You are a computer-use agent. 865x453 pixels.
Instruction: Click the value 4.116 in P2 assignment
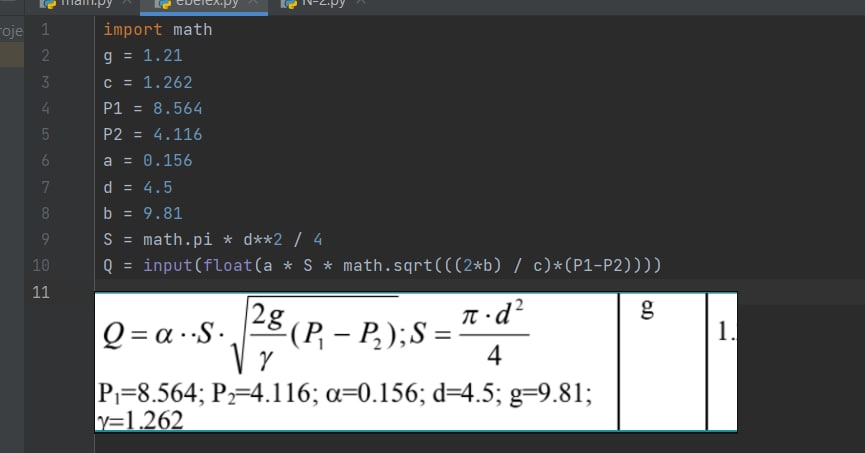click(x=178, y=135)
